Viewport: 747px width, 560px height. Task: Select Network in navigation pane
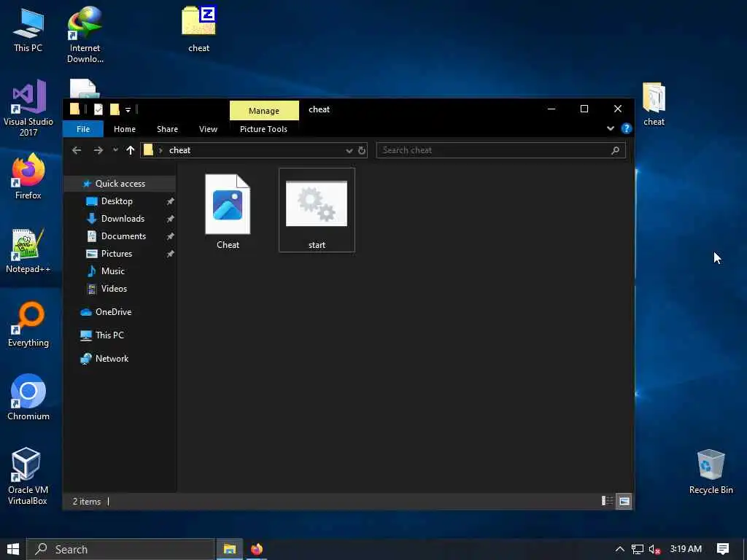tap(112, 359)
